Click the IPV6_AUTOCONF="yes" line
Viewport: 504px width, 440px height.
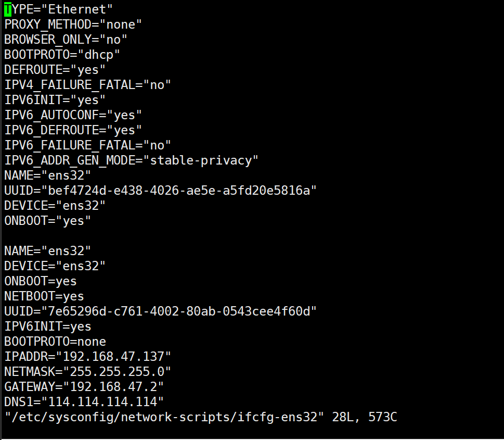(x=73, y=115)
